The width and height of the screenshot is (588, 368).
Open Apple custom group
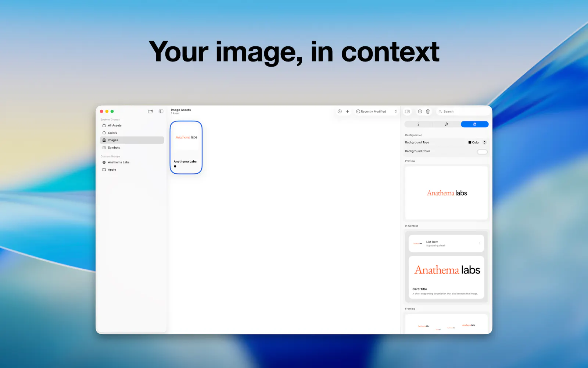pyautogui.click(x=132, y=170)
